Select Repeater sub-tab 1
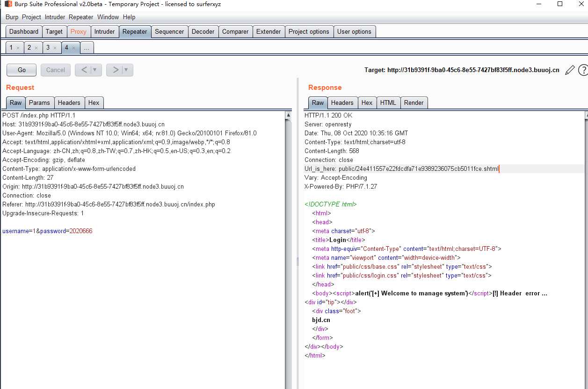The image size is (588, 389). coord(11,48)
